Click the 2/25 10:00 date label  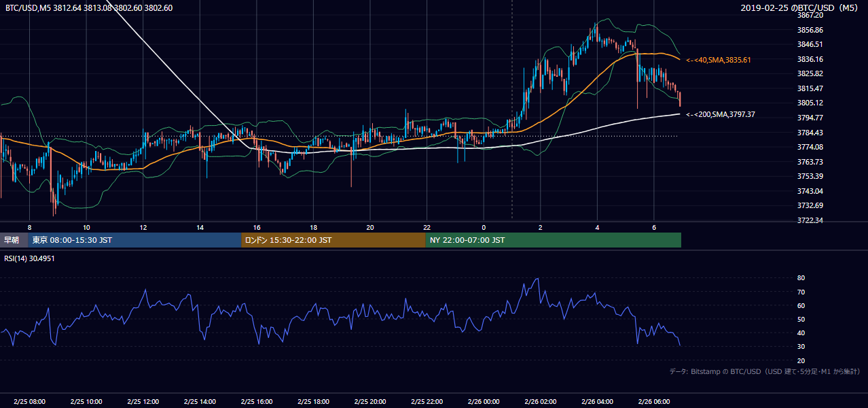click(x=86, y=402)
